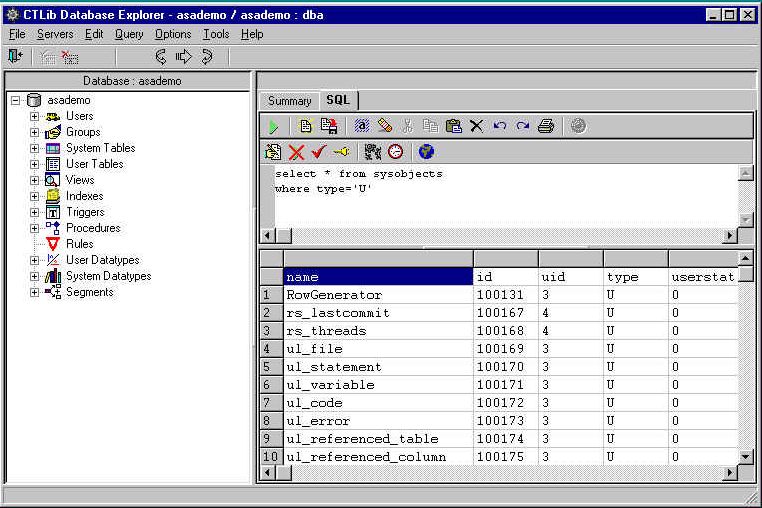Run the query with the green play icon
Viewport: 762px width, 508px height.
(274, 126)
